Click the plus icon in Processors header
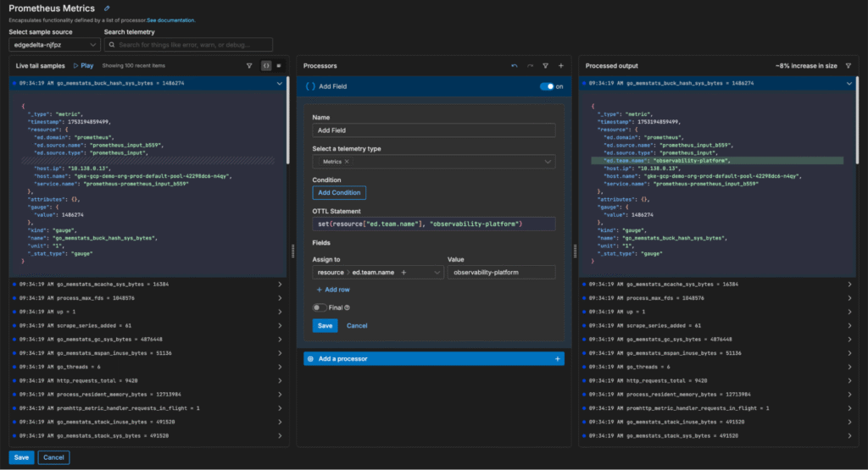The width and height of the screenshot is (868, 470). pyautogui.click(x=560, y=65)
